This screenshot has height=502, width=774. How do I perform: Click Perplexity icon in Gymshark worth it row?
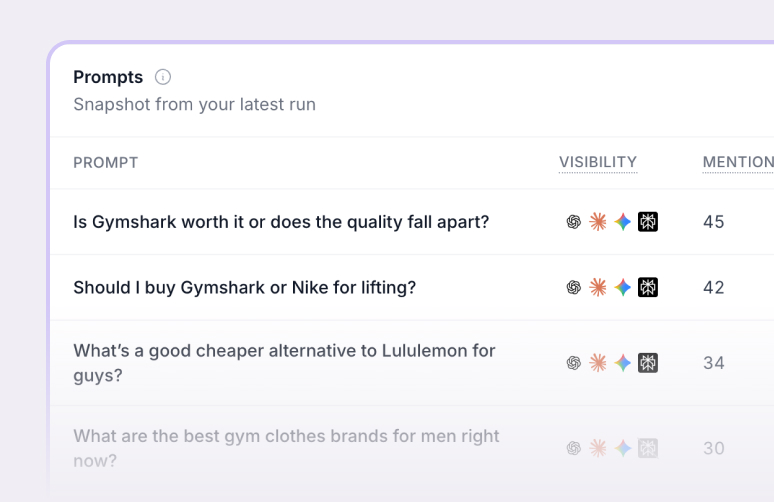[648, 222]
